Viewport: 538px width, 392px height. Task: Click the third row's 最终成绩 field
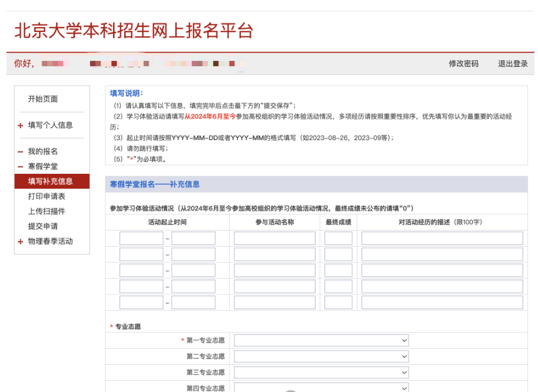(339, 270)
